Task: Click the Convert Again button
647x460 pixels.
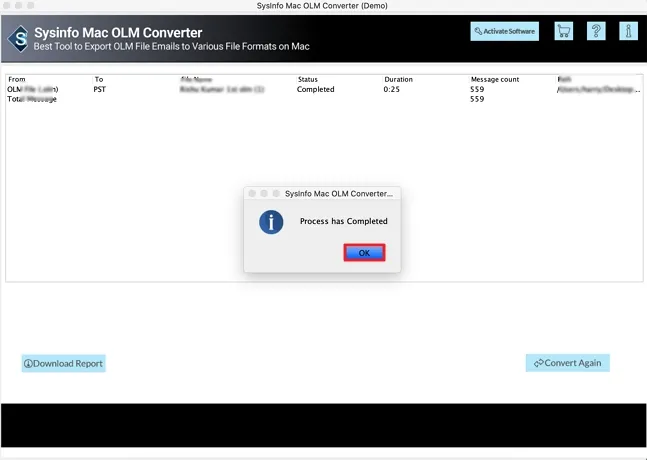Action: click(567, 363)
